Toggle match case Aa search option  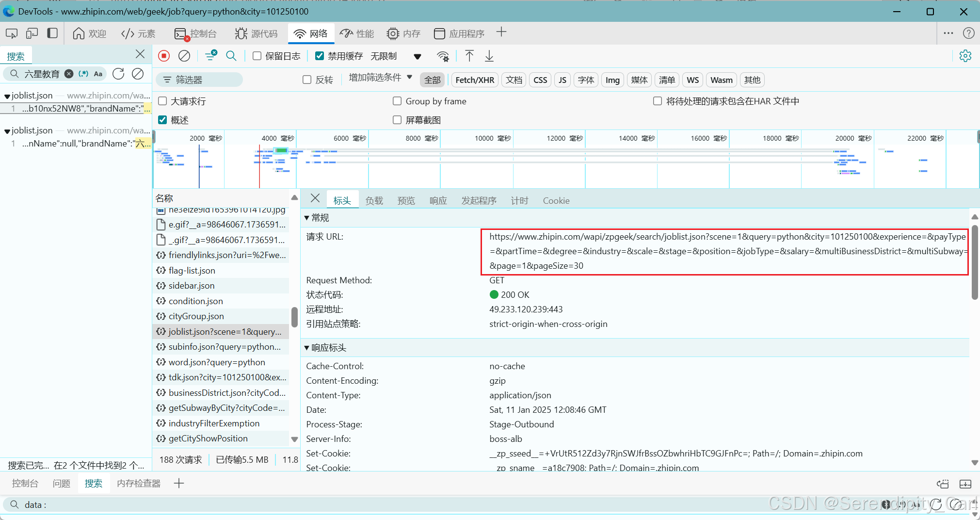tap(98, 74)
